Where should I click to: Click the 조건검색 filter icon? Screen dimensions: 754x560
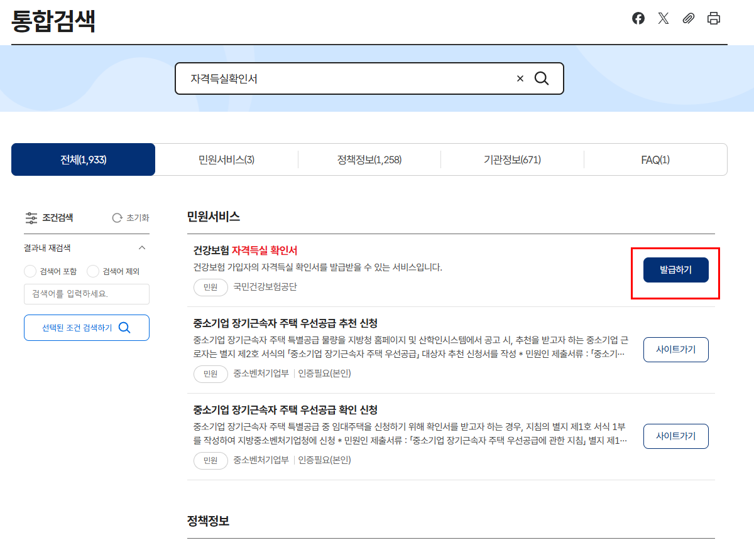point(31,218)
